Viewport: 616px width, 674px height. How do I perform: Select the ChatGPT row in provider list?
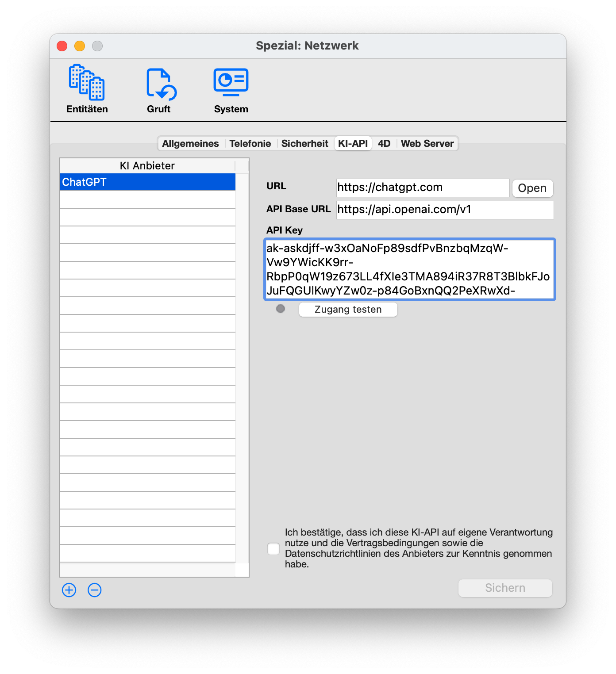click(148, 182)
